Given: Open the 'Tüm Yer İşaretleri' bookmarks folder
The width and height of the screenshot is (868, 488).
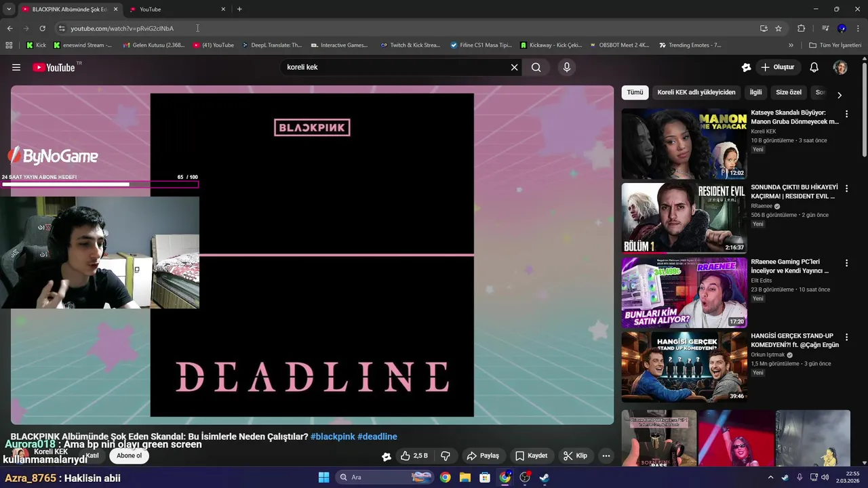Looking at the screenshot, I should point(835,45).
